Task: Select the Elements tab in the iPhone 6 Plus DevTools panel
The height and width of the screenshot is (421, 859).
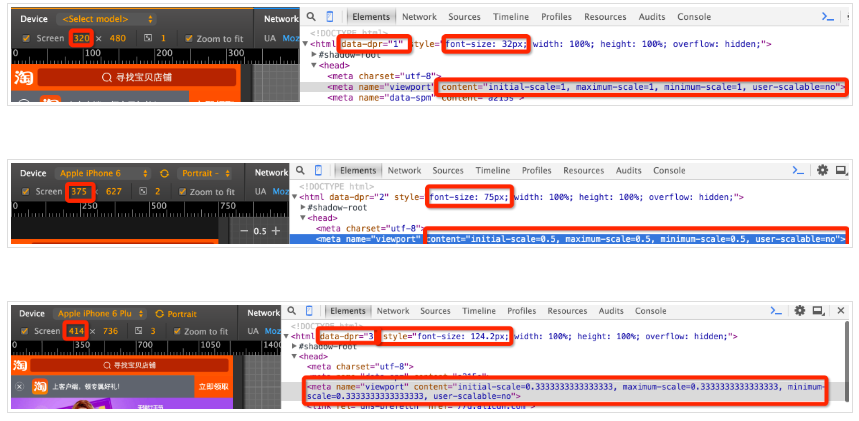Action: [348, 311]
